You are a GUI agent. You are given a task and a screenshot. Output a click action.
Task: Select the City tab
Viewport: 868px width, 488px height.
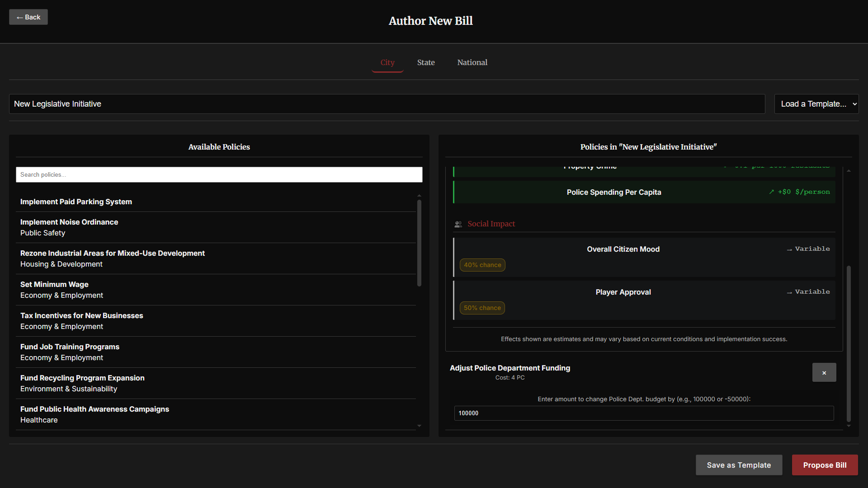click(x=387, y=62)
